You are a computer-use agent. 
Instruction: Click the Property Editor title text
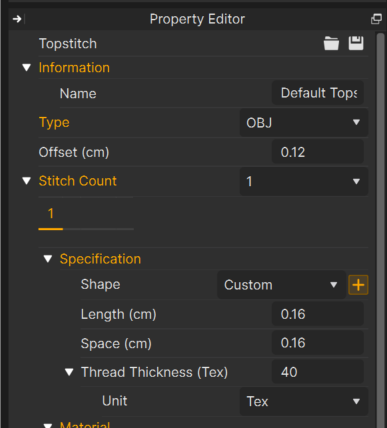pos(197,19)
